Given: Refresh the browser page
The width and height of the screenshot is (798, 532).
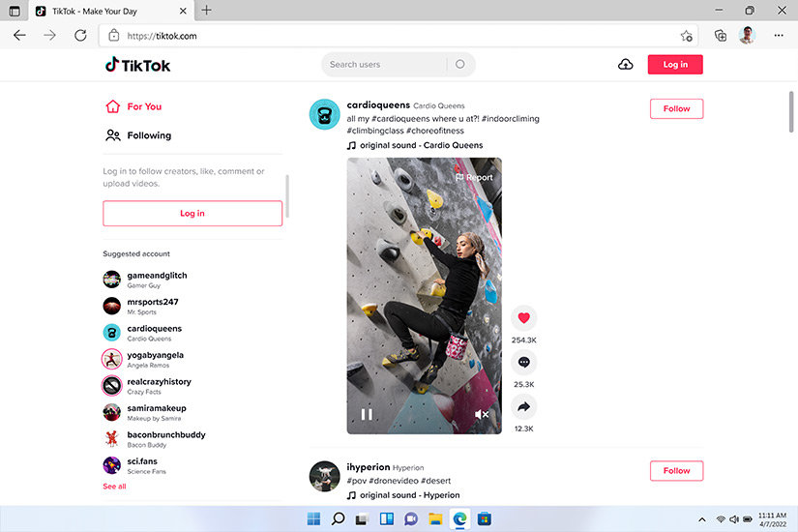Looking at the screenshot, I should click(80, 36).
